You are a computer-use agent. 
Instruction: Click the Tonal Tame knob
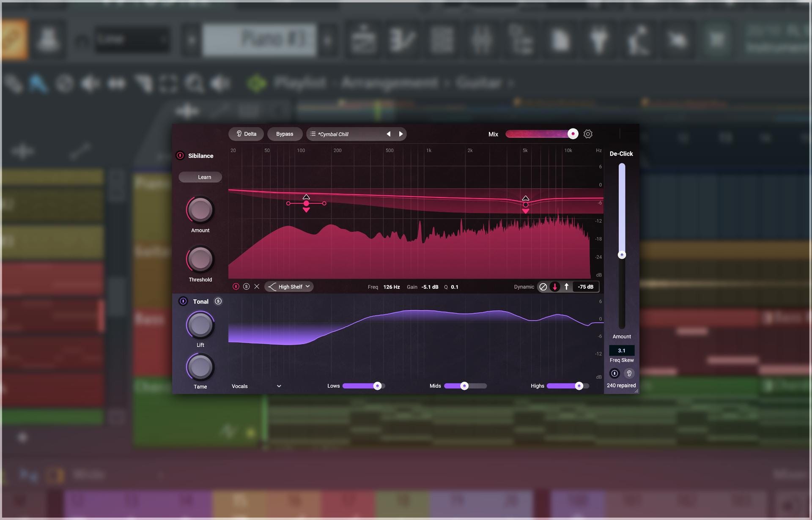[x=200, y=367]
